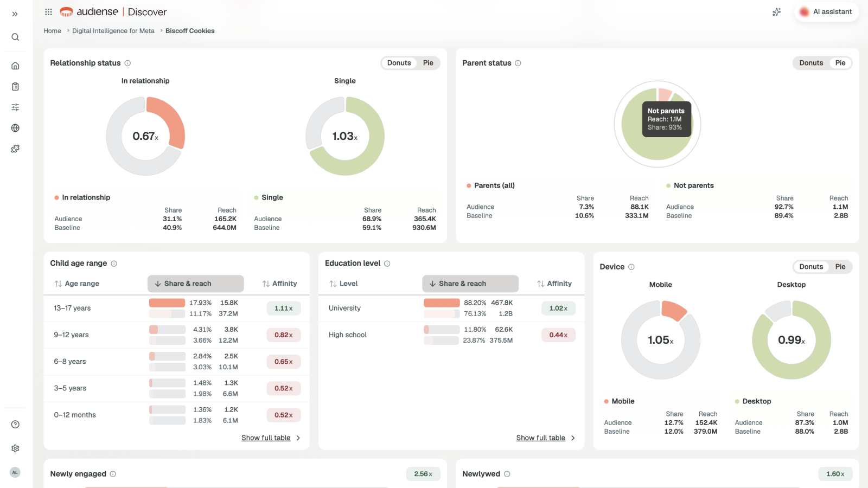
Task: Show Parent status info icon
Action: (518, 63)
